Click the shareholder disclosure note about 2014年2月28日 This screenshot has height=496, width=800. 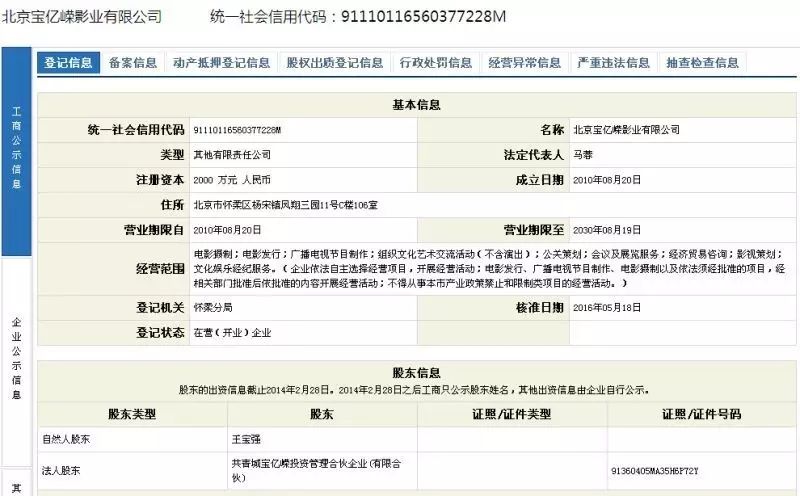pos(414,390)
